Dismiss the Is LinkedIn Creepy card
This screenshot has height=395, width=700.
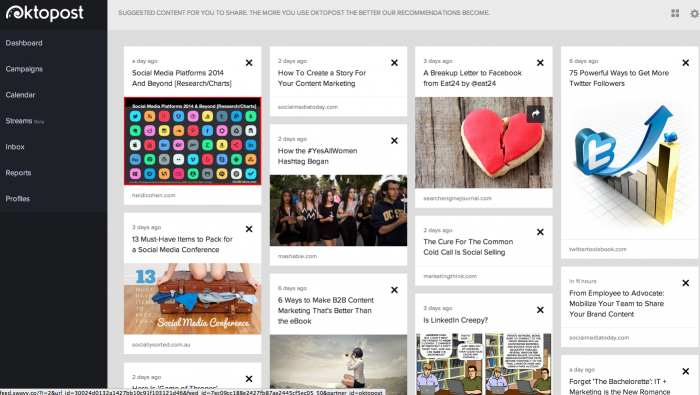pos(540,310)
